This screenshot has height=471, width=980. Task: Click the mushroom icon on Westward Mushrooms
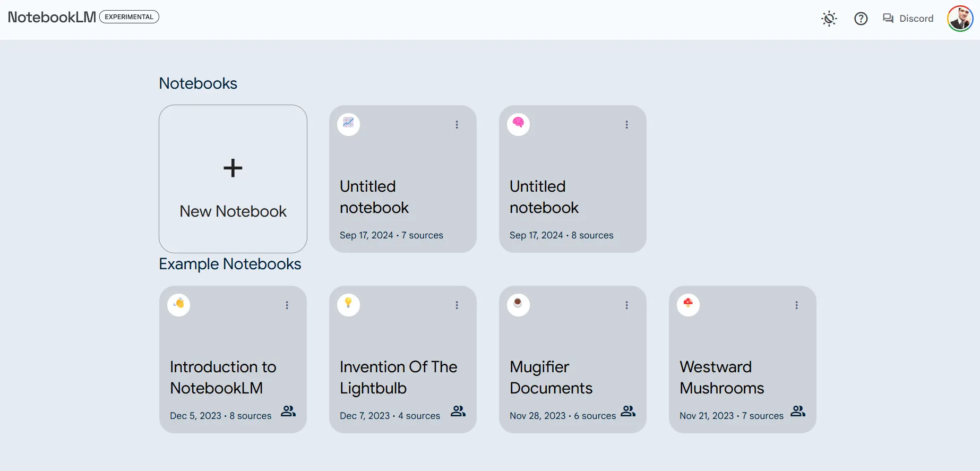tap(689, 305)
